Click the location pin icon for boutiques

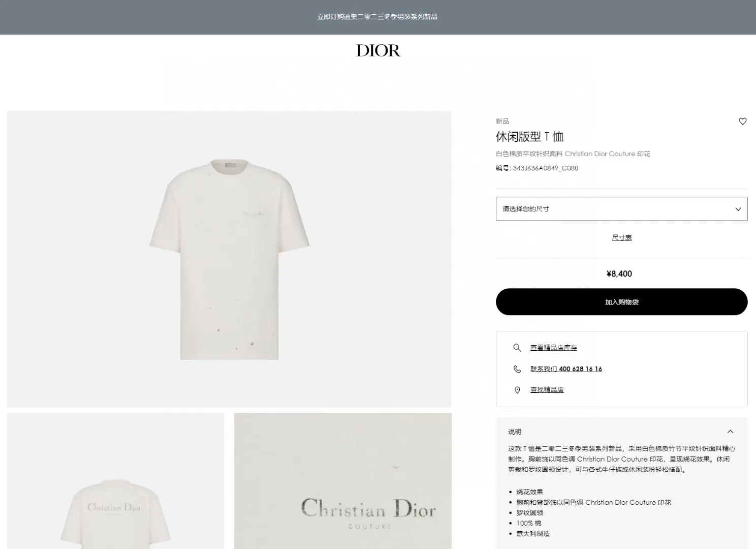tap(517, 390)
